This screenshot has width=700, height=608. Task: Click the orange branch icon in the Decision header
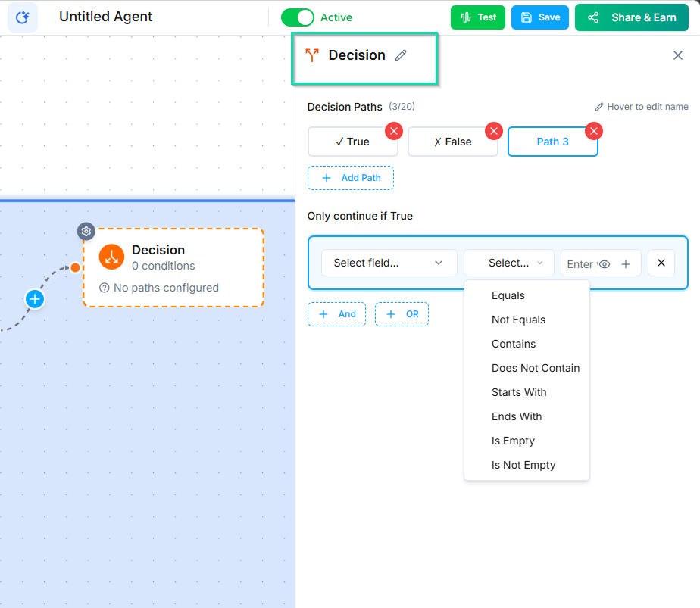[x=313, y=55]
